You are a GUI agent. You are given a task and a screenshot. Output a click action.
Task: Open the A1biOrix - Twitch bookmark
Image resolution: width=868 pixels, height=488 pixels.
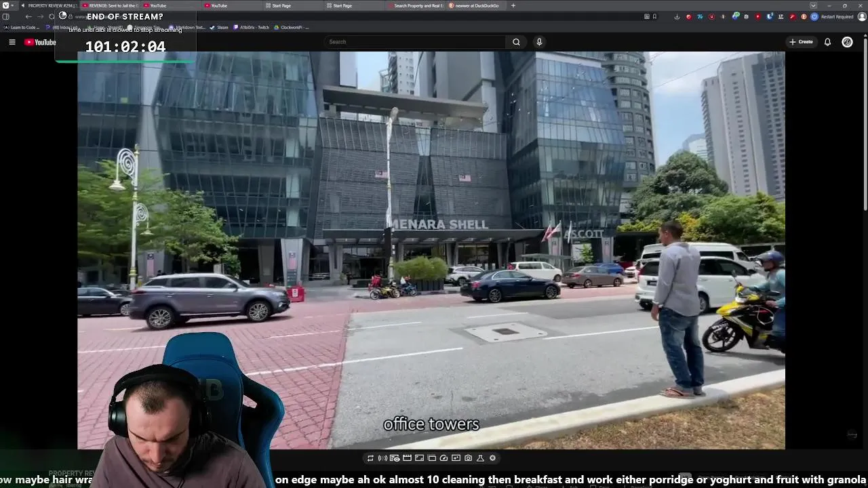click(x=252, y=27)
